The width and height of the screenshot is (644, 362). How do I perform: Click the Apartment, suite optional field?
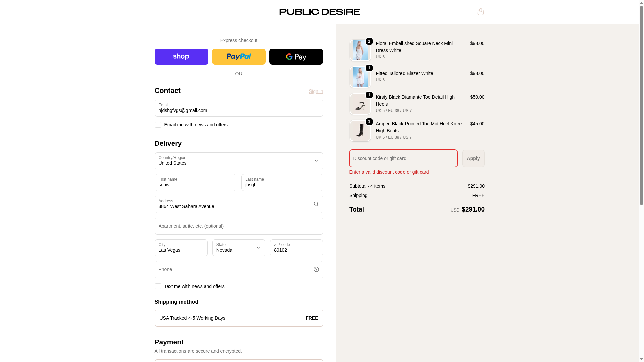pyautogui.click(x=238, y=226)
